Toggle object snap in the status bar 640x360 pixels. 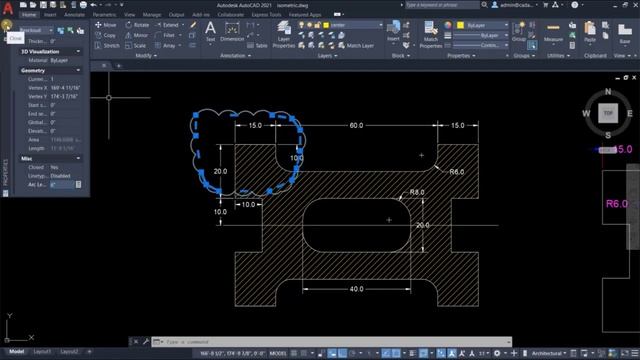coord(396,353)
